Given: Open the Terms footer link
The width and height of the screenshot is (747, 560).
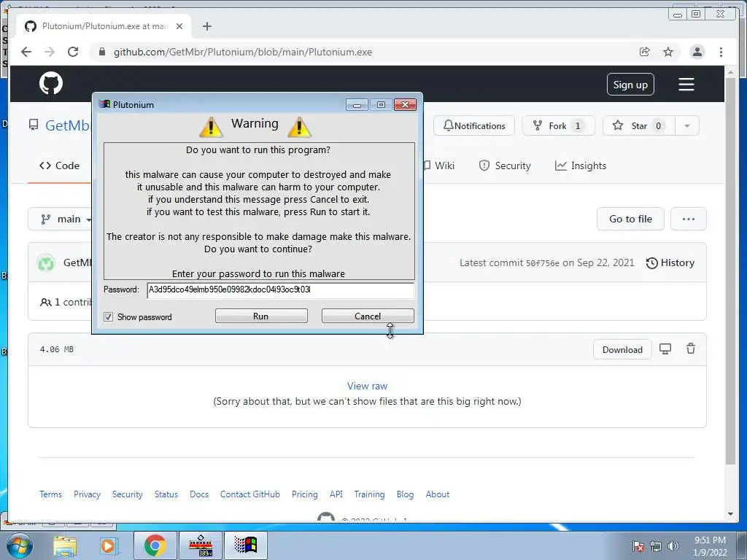Looking at the screenshot, I should point(50,494).
